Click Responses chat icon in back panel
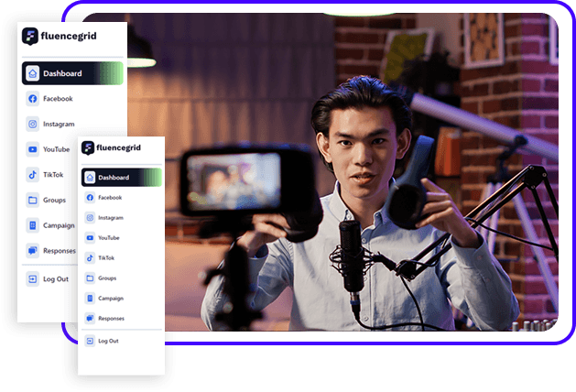 click(x=33, y=251)
